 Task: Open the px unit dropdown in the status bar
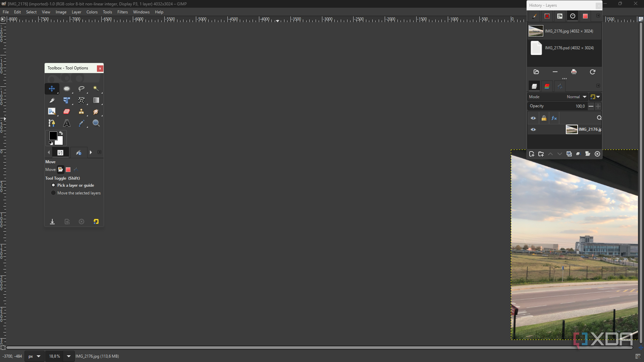[34, 356]
